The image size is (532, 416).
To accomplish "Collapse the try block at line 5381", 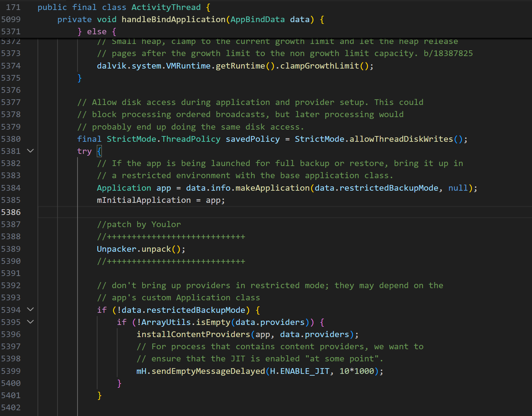I will click(x=30, y=151).
